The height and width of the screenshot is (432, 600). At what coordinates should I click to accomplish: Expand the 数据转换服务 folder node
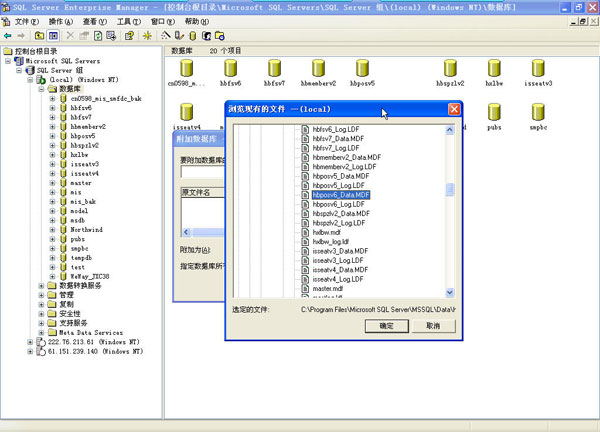[41, 286]
